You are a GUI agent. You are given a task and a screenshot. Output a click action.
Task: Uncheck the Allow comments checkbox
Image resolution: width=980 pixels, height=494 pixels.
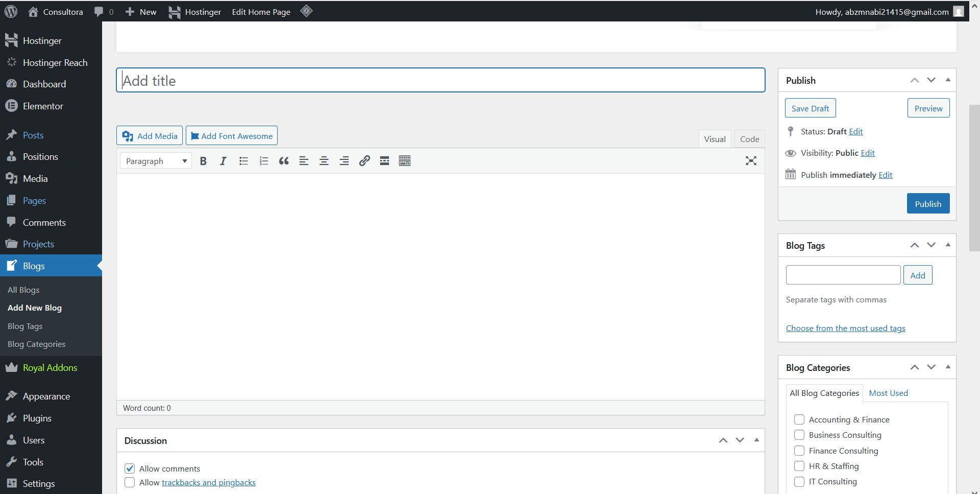click(x=130, y=468)
